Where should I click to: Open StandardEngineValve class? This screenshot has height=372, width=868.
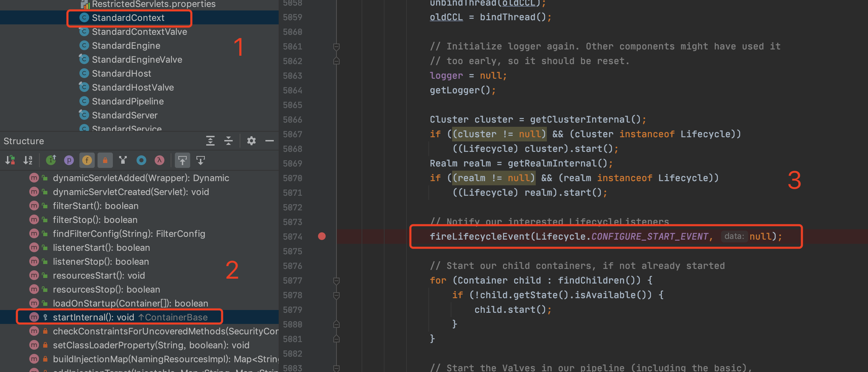point(137,60)
